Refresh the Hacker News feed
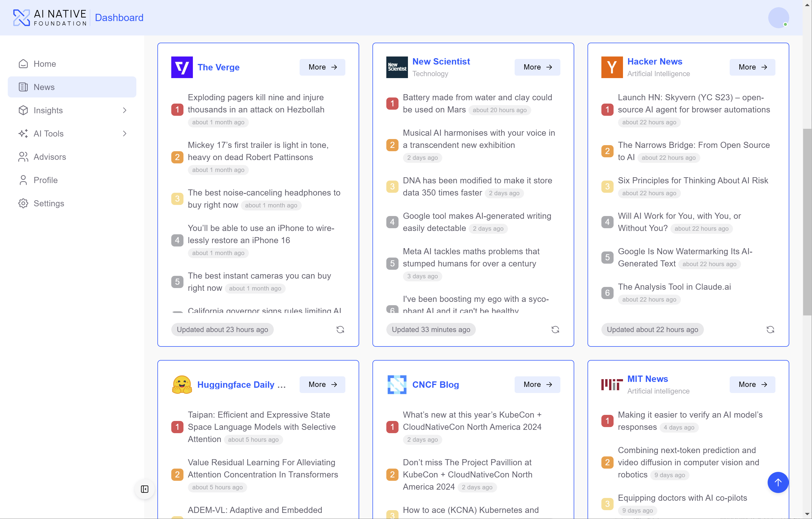The width and height of the screenshot is (812, 519). tap(770, 330)
